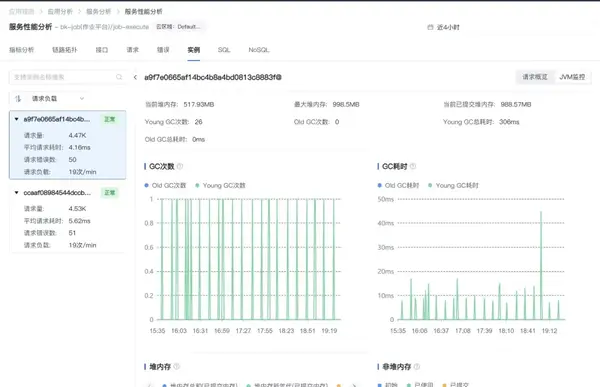Open the 指标分析 tab
600x387 pixels.
(x=21, y=50)
